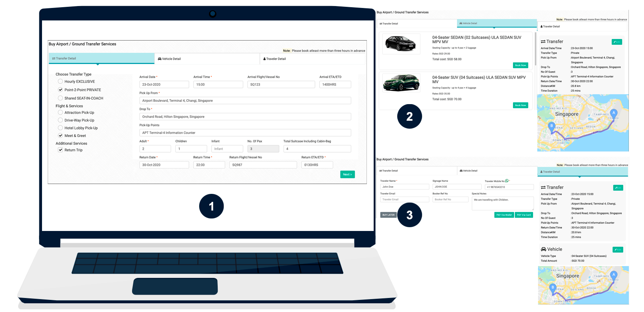Choose Shared SEAT-IN-COACH radio option
The width and height of the screenshot is (644, 312).
60,98
